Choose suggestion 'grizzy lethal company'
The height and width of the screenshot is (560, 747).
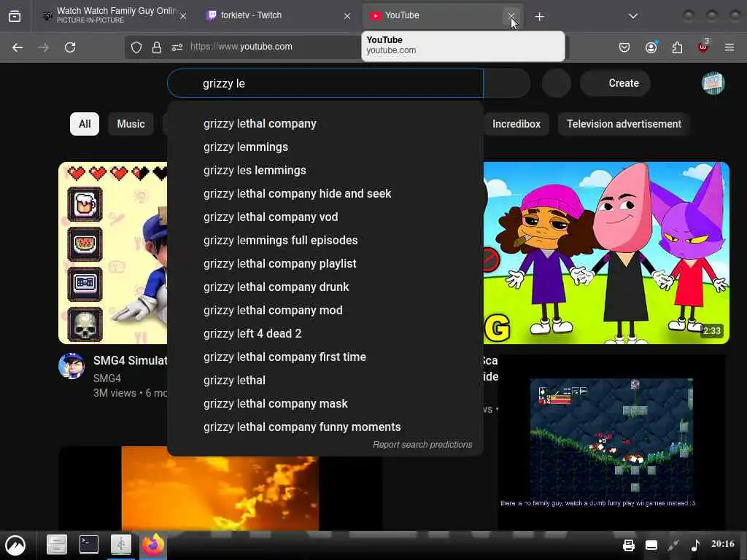[325, 124]
